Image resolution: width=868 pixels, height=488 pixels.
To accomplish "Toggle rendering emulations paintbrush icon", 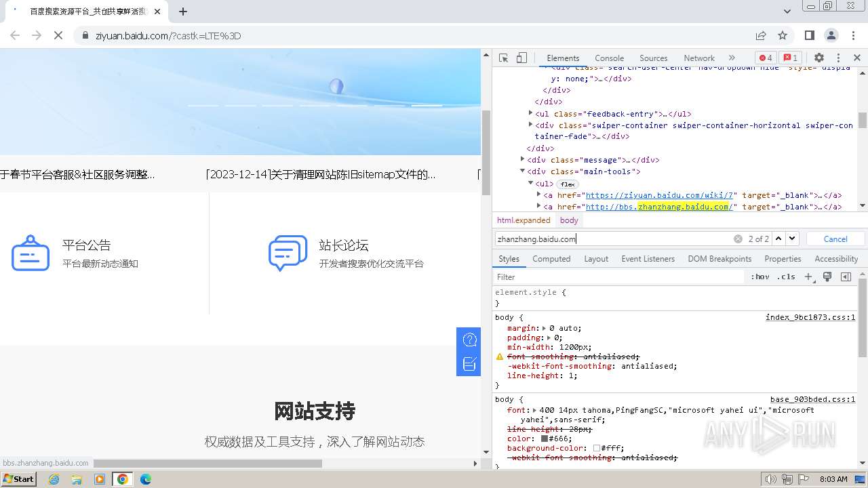I will click(827, 277).
